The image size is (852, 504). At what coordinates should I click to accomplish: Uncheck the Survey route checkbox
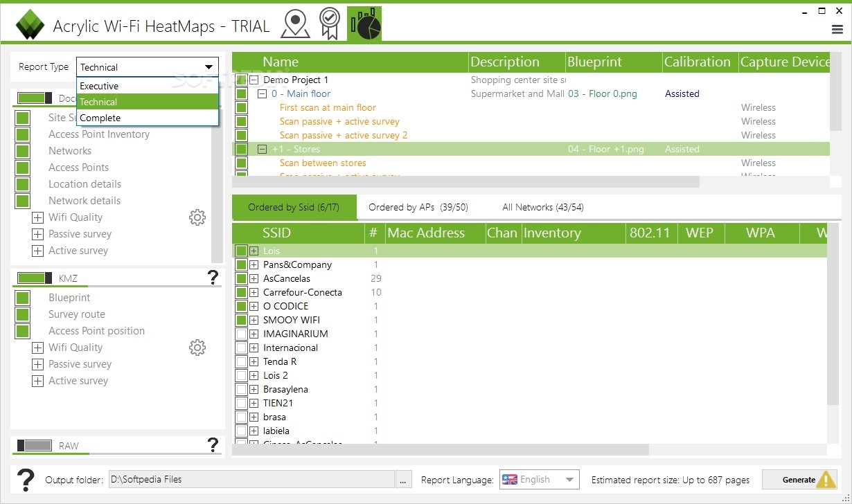[x=23, y=314]
